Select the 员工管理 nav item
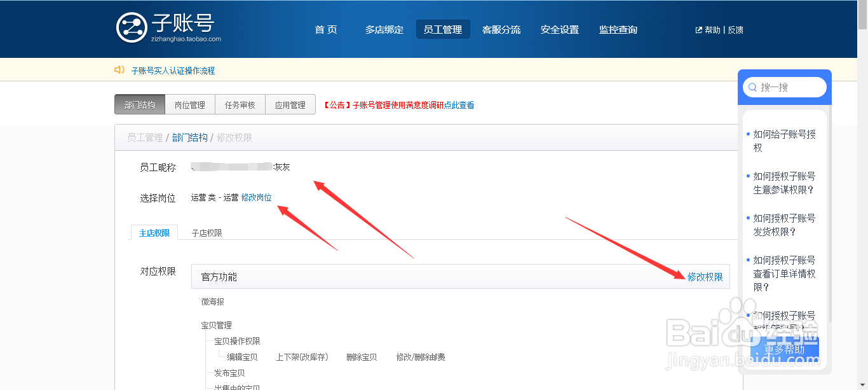 pyautogui.click(x=443, y=30)
